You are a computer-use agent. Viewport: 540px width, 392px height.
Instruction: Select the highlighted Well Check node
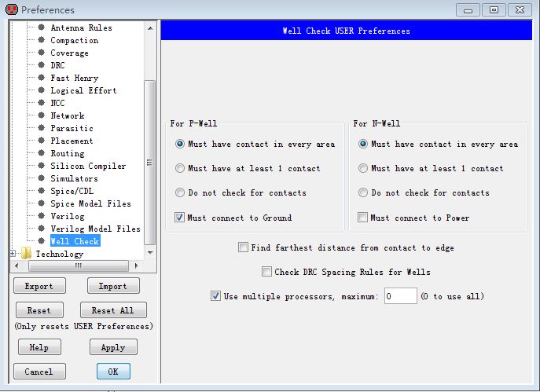75,241
